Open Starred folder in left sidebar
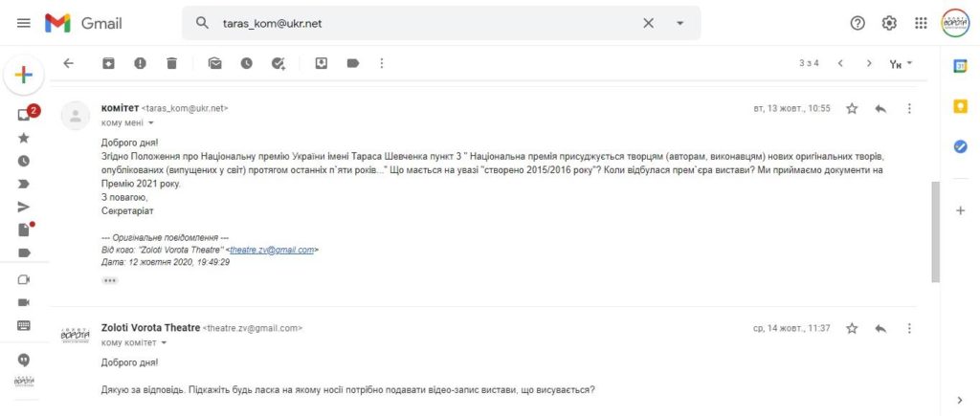The image size is (980, 416). 24,138
